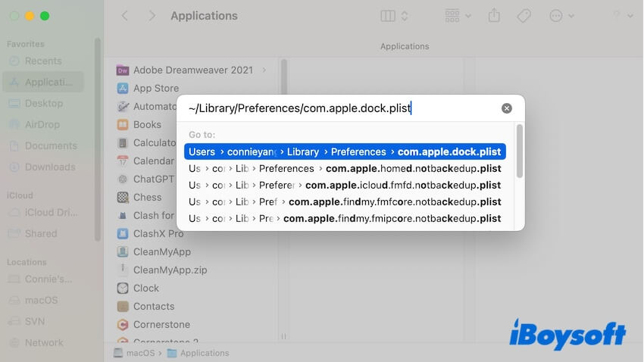Click the CleanMyApp.zip file
Screen dimensions: 644x362
click(x=170, y=270)
